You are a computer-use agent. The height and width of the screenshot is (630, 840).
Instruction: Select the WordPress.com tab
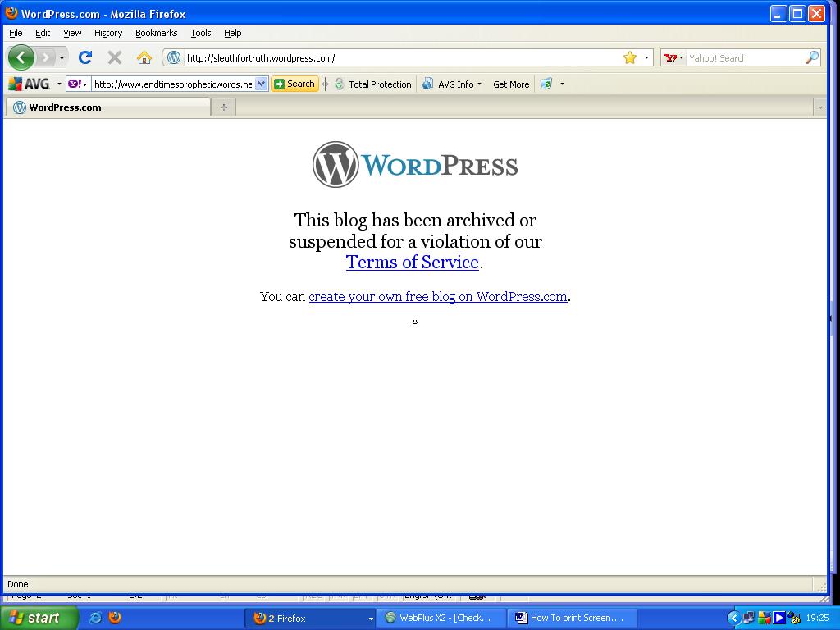[107, 107]
